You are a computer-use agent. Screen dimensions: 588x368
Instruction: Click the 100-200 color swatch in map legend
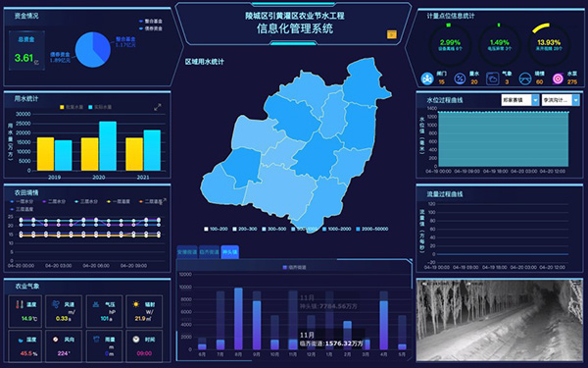[206, 229]
